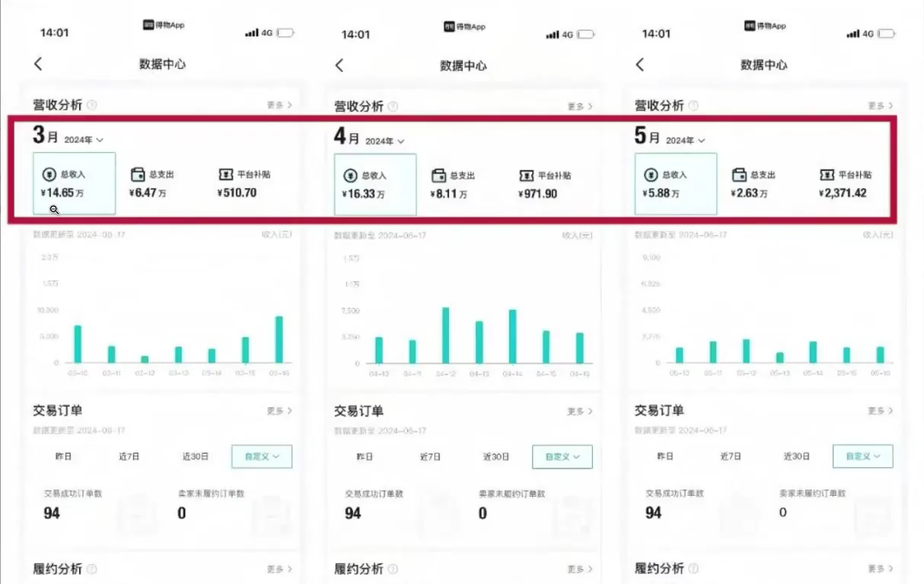Viewport: 924px width, 584px height.
Task: Open 更多 for 交易订单 on the 4月 screen
Action: click(x=580, y=411)
